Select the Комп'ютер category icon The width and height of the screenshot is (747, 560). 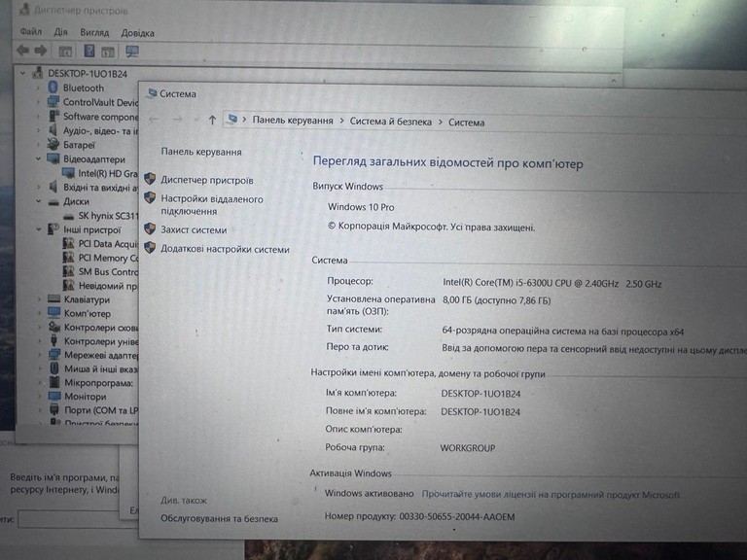tap(53, 313)
